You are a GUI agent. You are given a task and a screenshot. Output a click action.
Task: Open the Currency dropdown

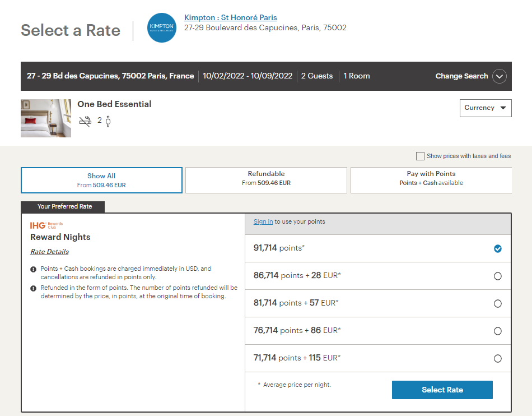pos(486,108)
